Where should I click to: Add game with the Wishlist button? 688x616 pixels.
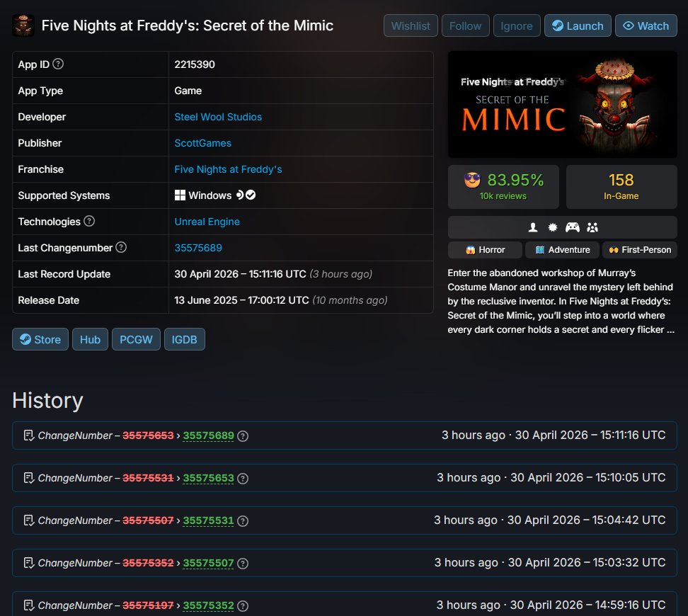pyautogui.click(x=411, y=26)
